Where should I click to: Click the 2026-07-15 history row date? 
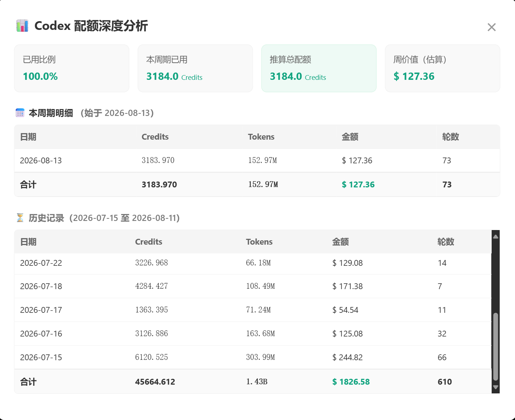(41, 358)
